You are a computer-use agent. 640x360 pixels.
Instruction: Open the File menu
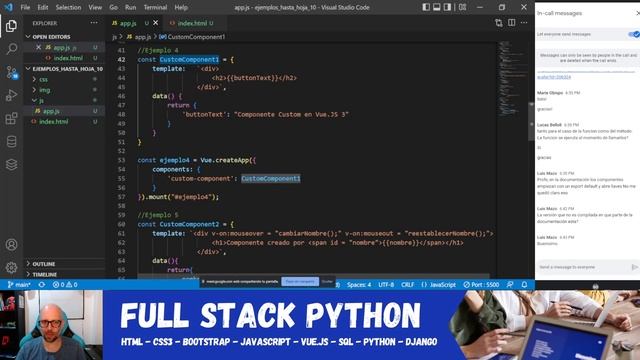(x=25, y=7)
